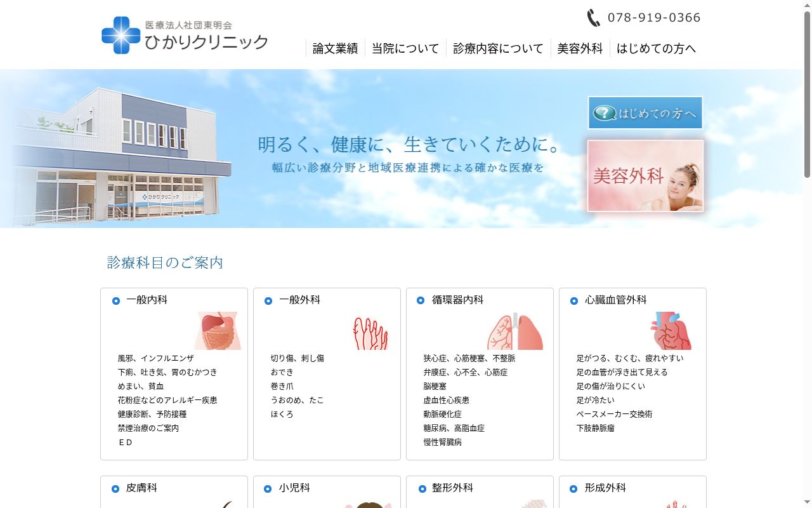Click the blue bullet beside 循環器内科
Image resolution: width=812 pixels, height=508 pixels.
[421, 300]
